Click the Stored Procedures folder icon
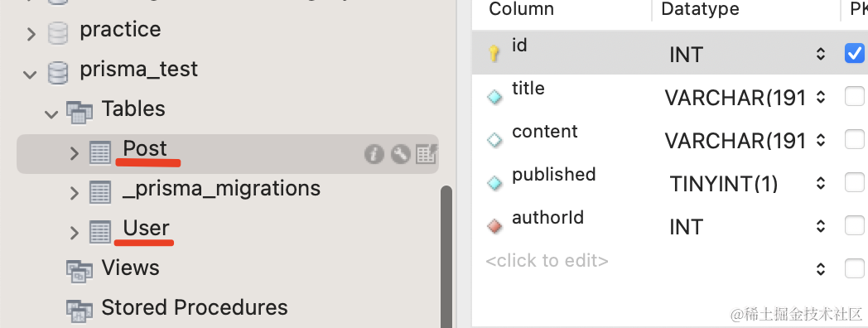The width and height of the screenshot is (868, 328). tap(80, 311)
